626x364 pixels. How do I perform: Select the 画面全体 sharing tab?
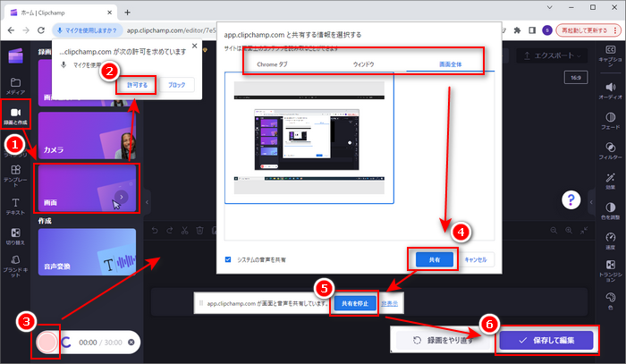[444, 64]
